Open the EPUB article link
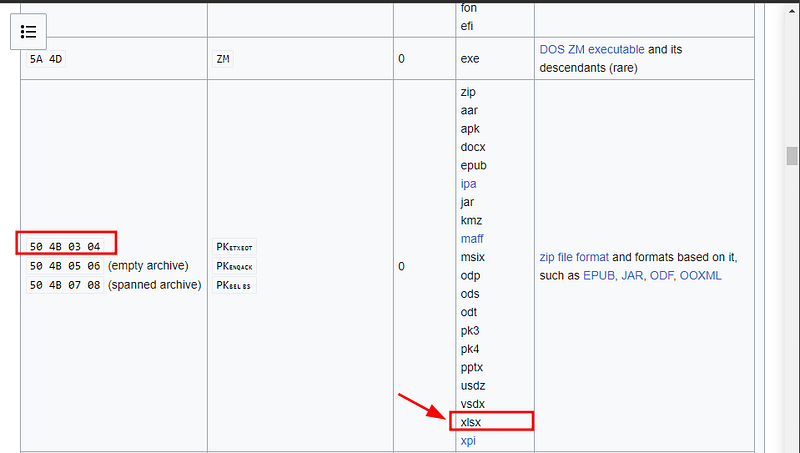The height and width of the screenshot is (453, 800). click(x=599, y=275)
